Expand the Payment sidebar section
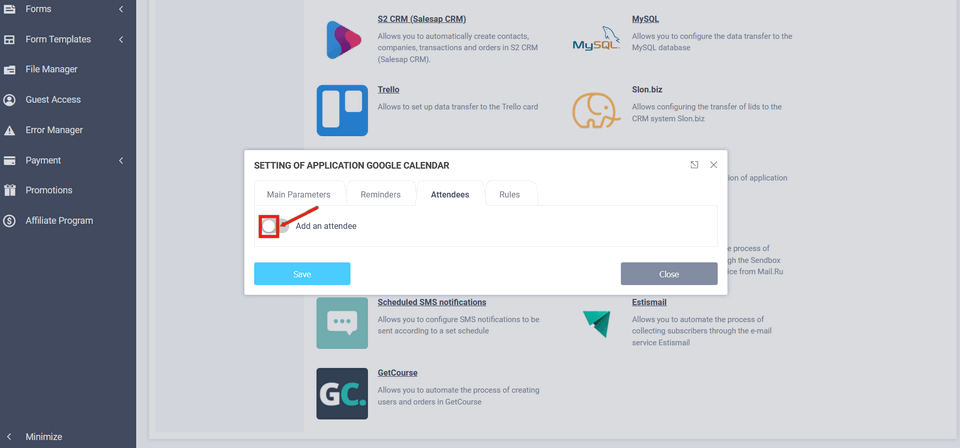The image size is (960, 448). click(121, 160)
